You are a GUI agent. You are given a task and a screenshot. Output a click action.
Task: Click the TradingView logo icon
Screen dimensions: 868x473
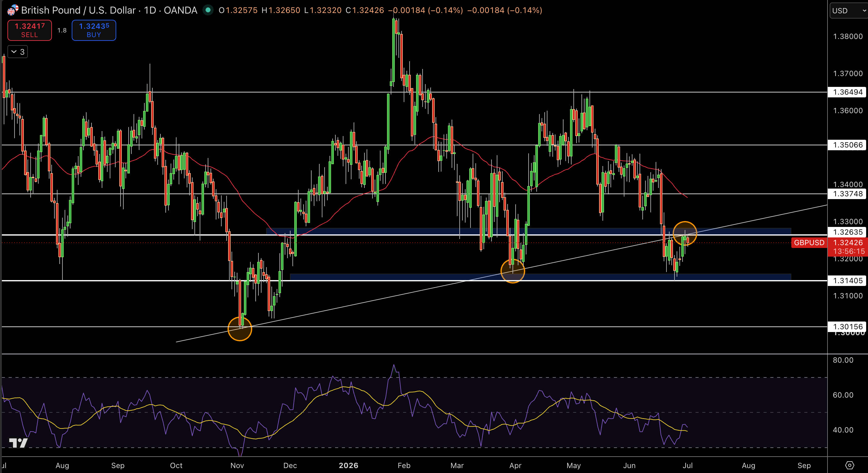click(18, 443)
